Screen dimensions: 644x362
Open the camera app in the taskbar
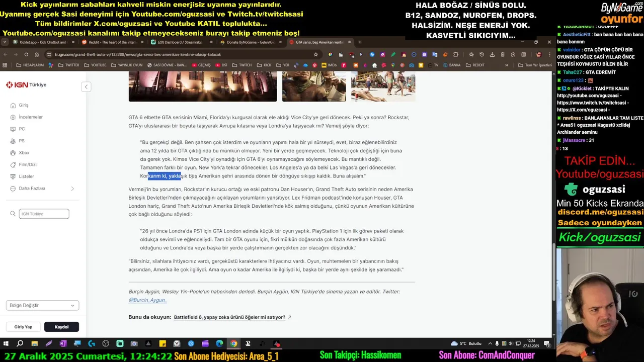pos(134,343)
